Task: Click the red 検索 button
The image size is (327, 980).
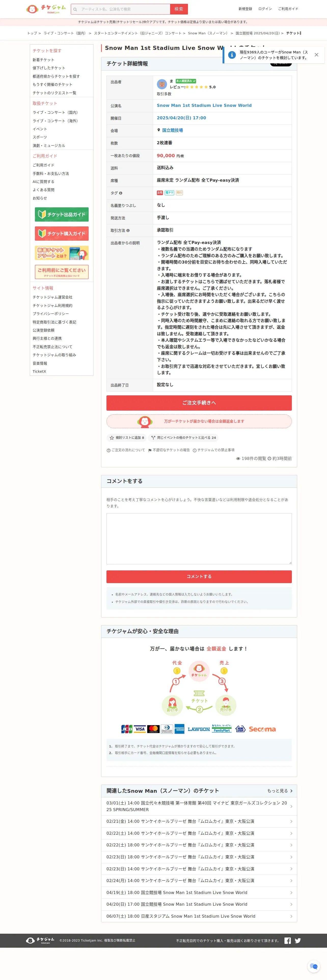Action: [x=179, y=9]
